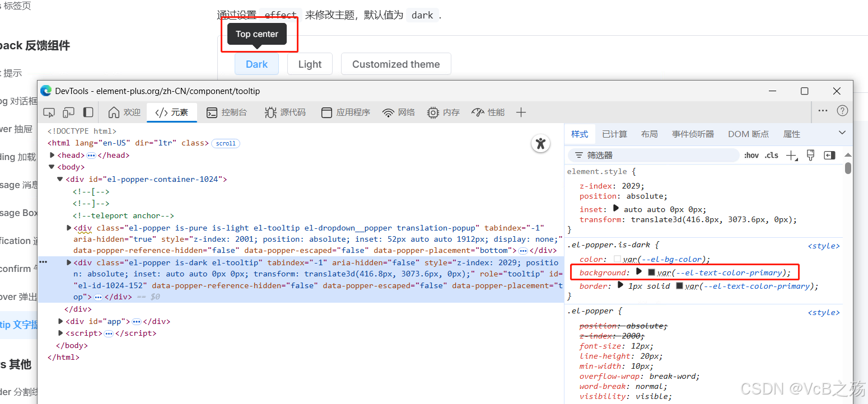
Task: Click the accessibility person icon over the DOM tree
Action: click(x=540, y=143)
